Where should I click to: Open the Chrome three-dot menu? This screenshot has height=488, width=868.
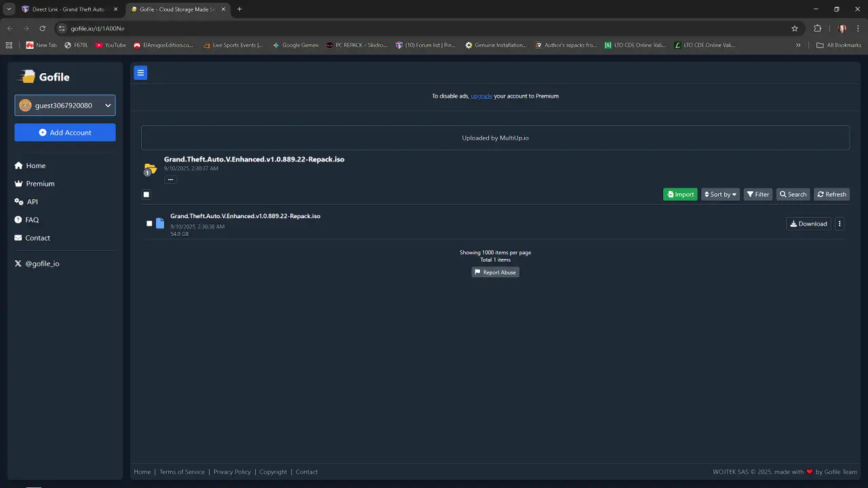858,28
